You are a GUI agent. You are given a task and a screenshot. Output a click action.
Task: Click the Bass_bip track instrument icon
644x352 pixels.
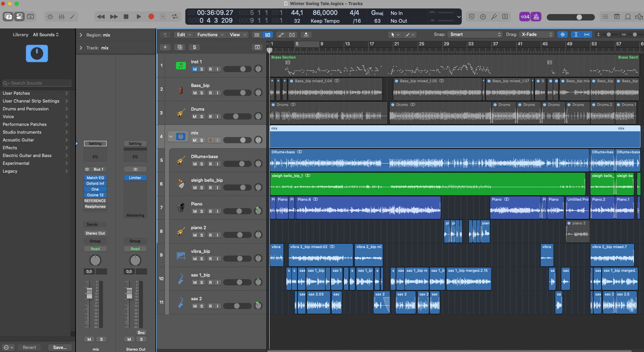point(181,89)
